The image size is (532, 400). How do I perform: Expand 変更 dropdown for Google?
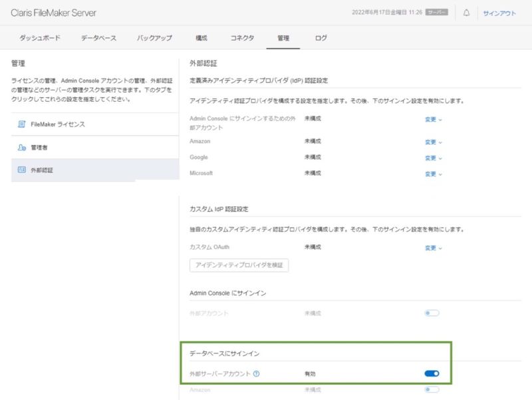[434, 158]
